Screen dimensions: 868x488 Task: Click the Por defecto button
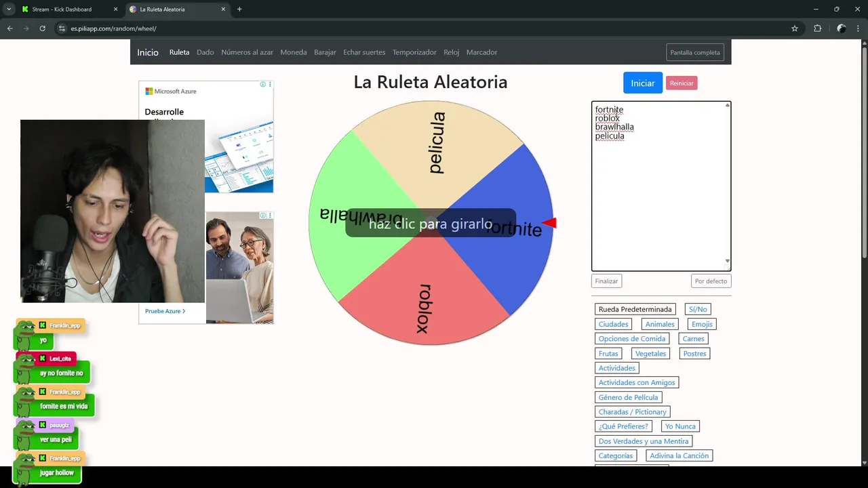click(711, 281)
